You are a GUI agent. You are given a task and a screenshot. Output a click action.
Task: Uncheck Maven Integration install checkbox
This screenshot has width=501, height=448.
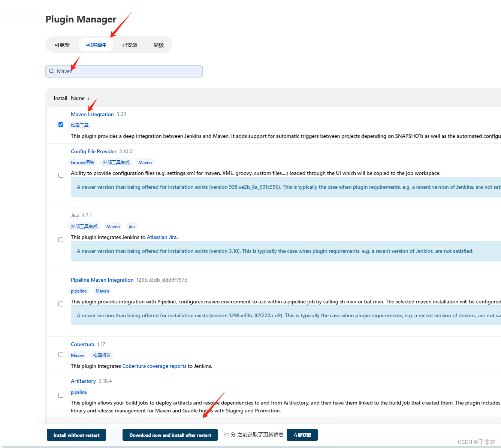pos(61,124)
